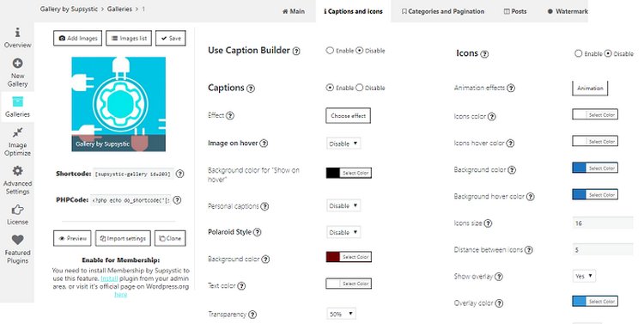Open Featured Plugins heart icon
Viewport: 644px width, 324px height.
[x=17, y=240]
